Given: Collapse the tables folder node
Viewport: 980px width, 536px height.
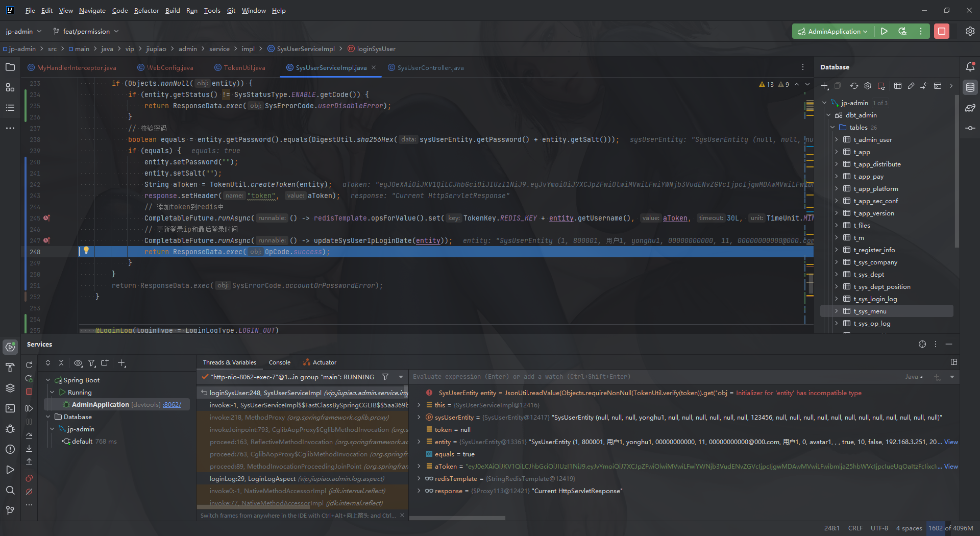Looking at the screenshot, I should [832, 127].
